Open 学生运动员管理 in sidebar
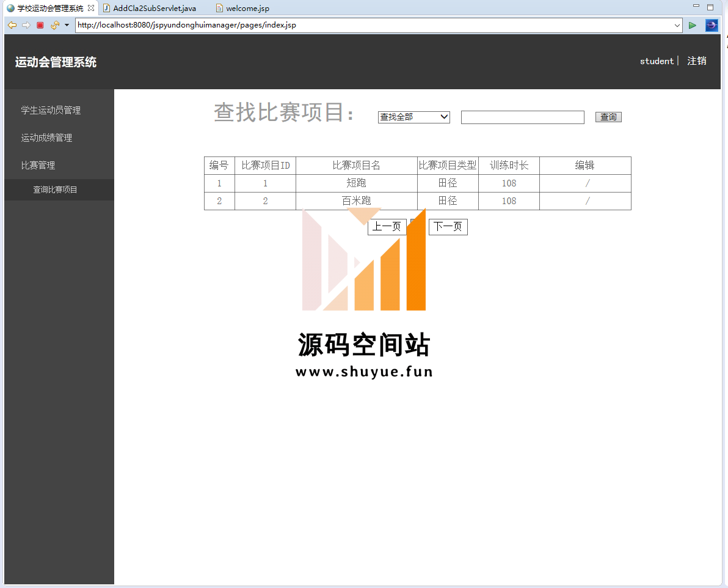The height and width of the screenshot is (588, 728). 51,110
